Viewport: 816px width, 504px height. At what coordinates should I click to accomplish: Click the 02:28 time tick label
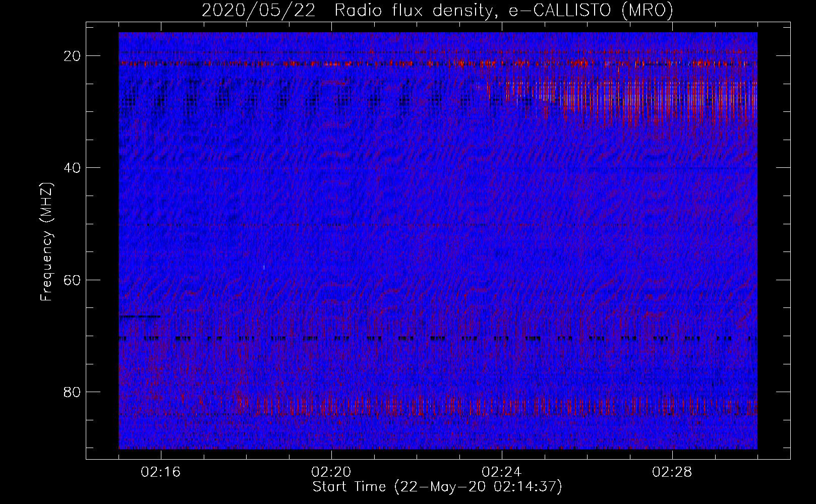[672, 472]
